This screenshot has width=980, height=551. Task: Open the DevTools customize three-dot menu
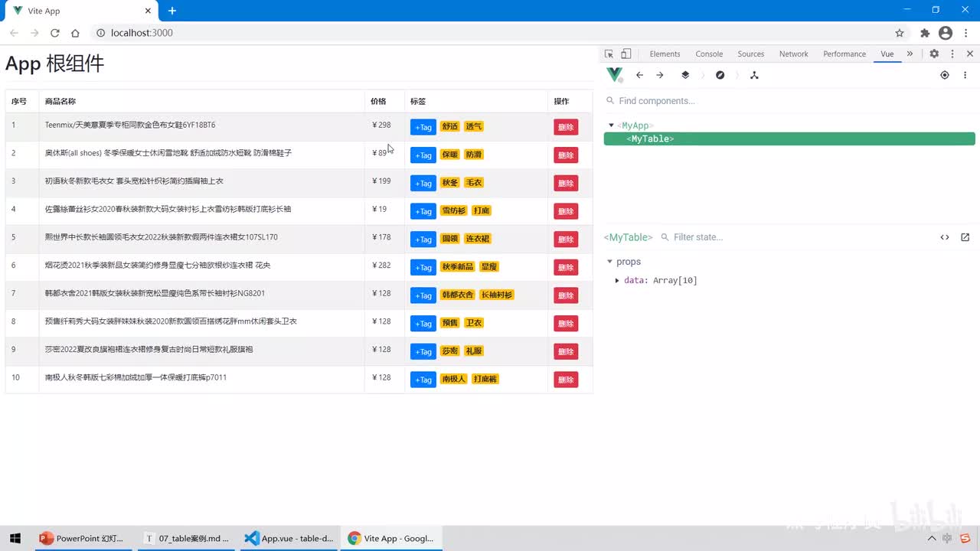click(952, 54)
